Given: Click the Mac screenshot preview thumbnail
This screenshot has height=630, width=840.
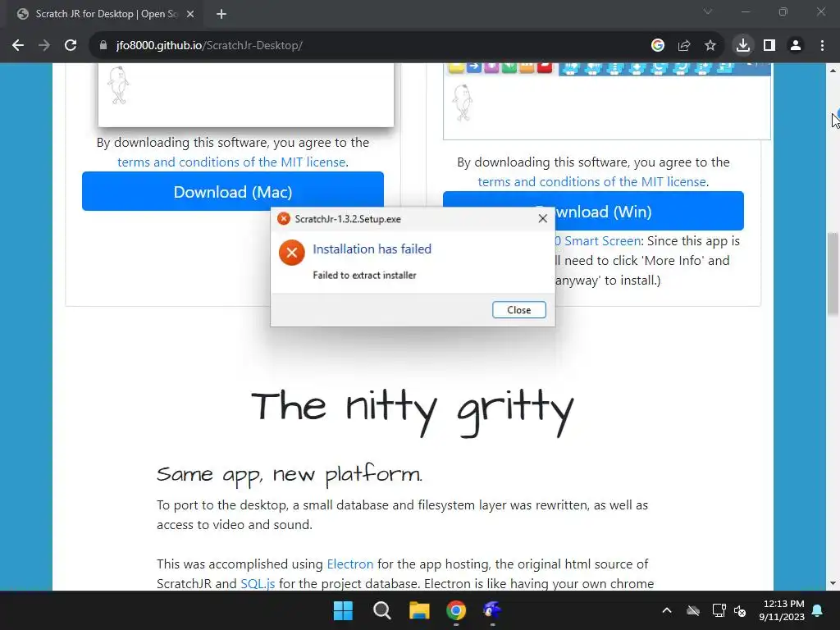Looking at the screenshot, I should click(246, 95).
